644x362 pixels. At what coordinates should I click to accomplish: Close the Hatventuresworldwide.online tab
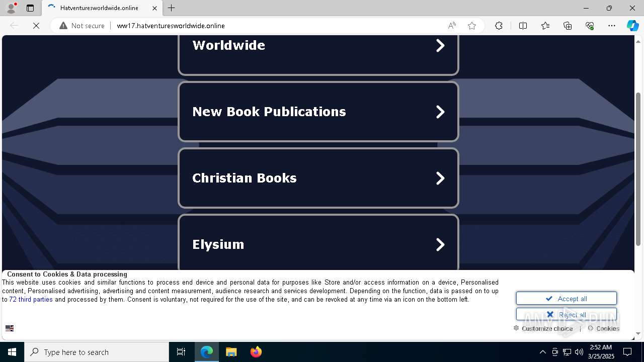coord(155,8)
